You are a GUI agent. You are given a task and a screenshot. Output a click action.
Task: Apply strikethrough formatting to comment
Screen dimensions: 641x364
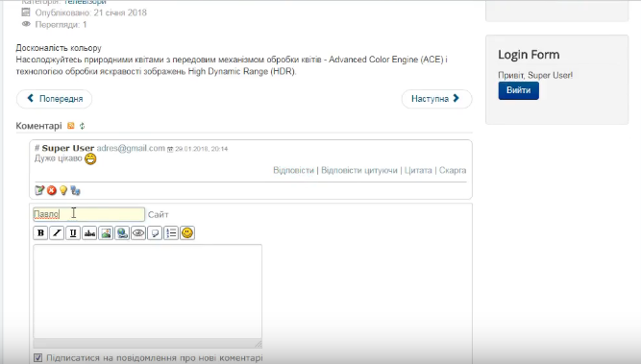pos(89,232)
